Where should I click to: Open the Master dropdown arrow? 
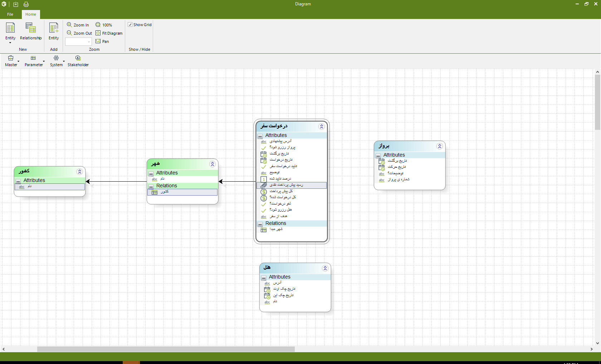(x=18, y=62)
